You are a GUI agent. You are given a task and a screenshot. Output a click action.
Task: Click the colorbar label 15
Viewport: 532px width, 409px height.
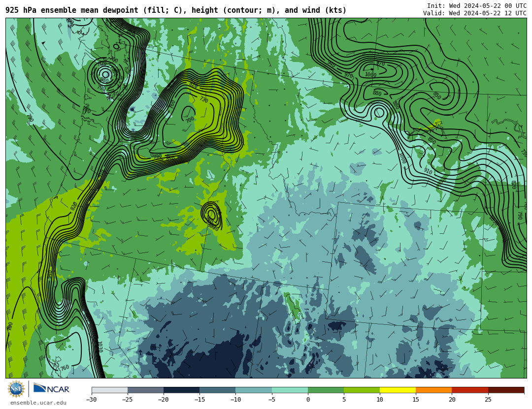(416, 400)
